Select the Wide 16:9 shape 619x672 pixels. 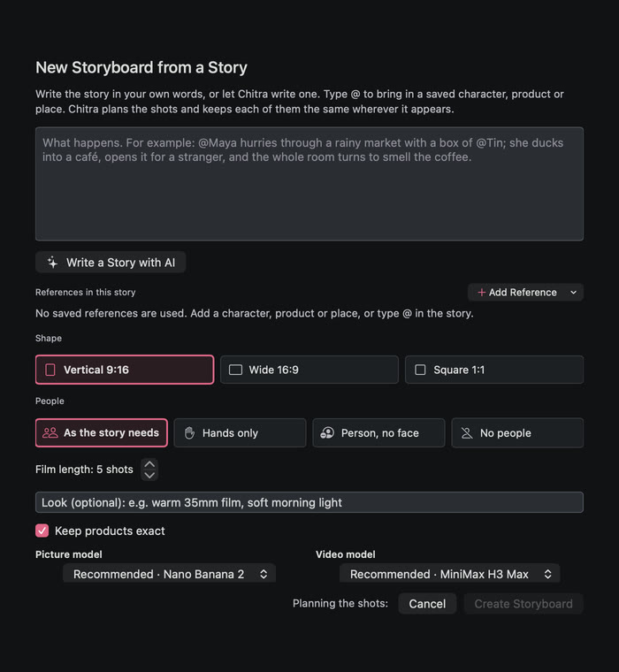[309, 370]
